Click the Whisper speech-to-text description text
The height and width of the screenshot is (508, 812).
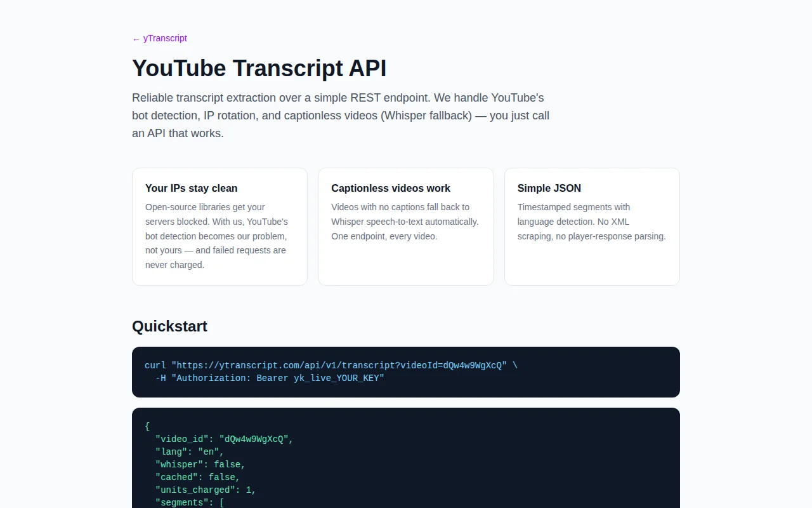tap(405, 222)
